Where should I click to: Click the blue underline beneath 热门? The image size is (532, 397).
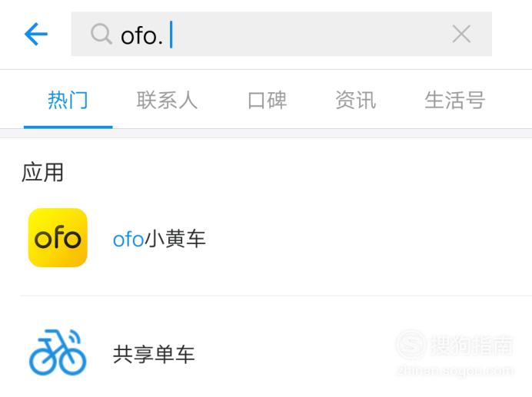point(68,127)
